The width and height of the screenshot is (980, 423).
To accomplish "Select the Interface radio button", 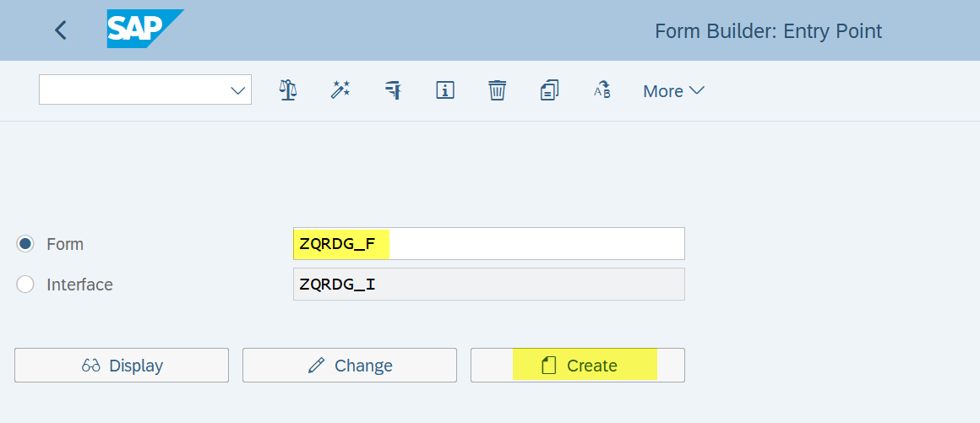I will [25, 285].
